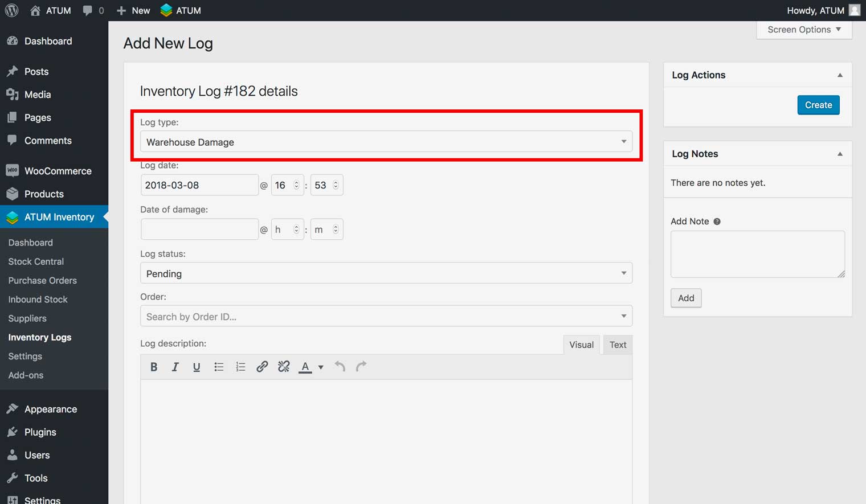Click the Add Note text area
The height and width of the screenshot is (504, 866).
point(758,254)
